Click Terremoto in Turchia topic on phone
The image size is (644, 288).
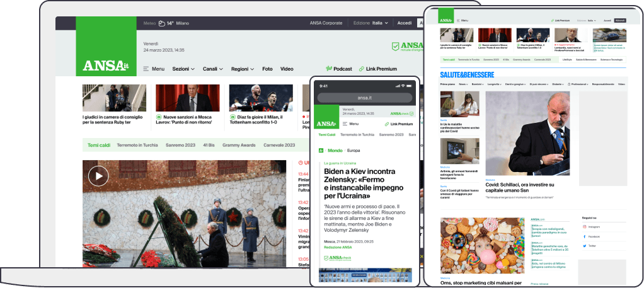tap(357, 135)
